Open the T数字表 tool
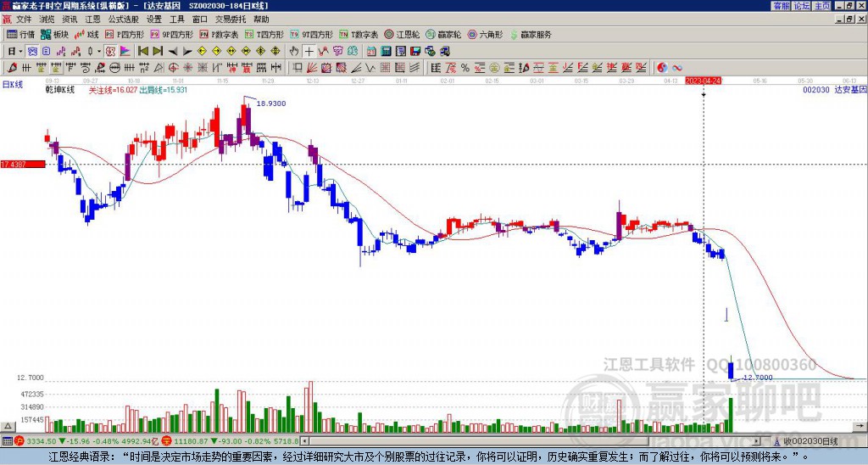This screenshot has width=868, height=465. tap(359, 34)
